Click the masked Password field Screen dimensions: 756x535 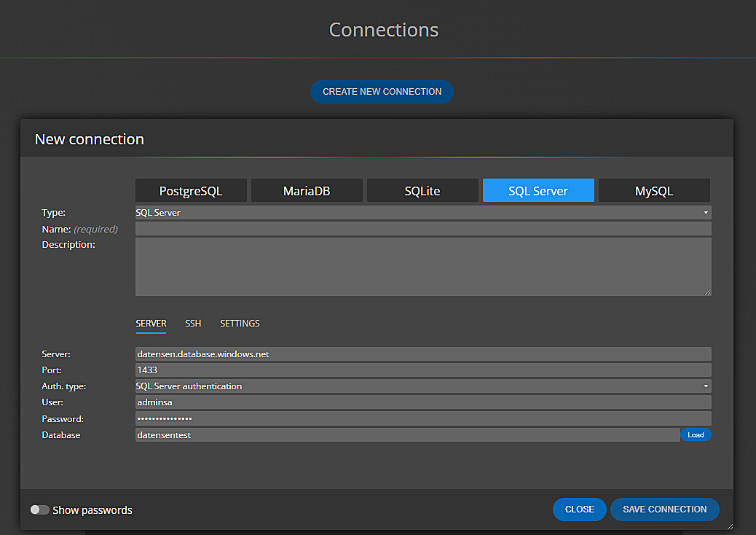(x=422, y=418)
